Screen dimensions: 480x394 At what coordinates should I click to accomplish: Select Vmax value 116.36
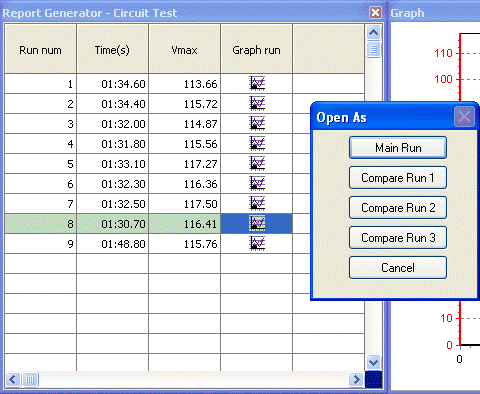(184, 184)
